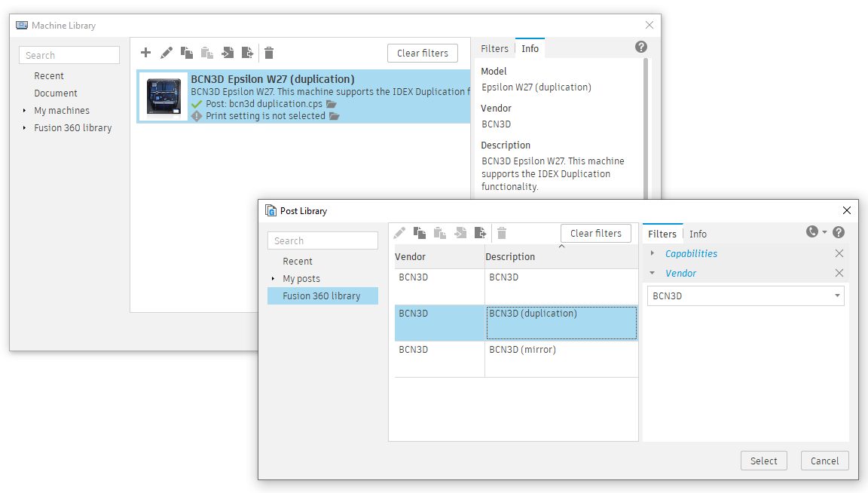Select the plain BCN3D description cell
The height and width of the screenshot is (493, 868).
pyautogui.click(x=561, y=287)
